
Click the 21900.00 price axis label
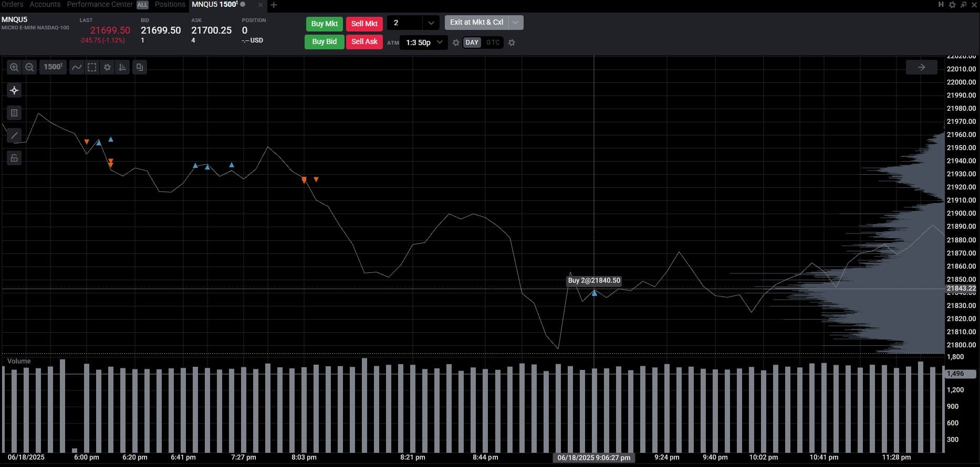point(961,213)
